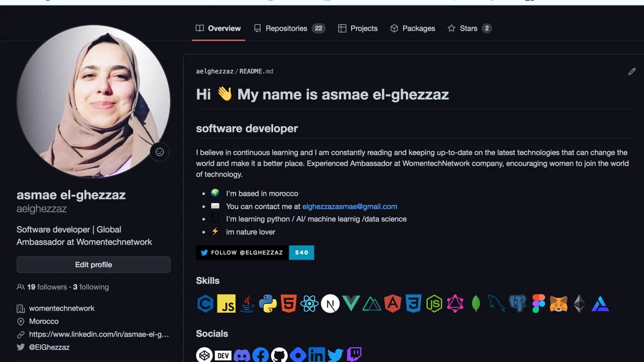The image size is (644, 362).
Task: Click the blue triangular icon ending the Skills row
Action: [x=600, y=305]
